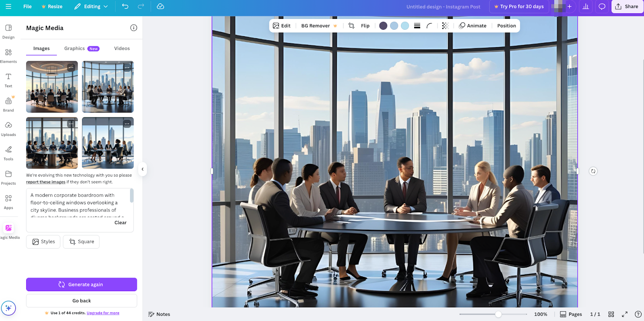Expand the Editing mode dropdown

click(x=92, y=6)
